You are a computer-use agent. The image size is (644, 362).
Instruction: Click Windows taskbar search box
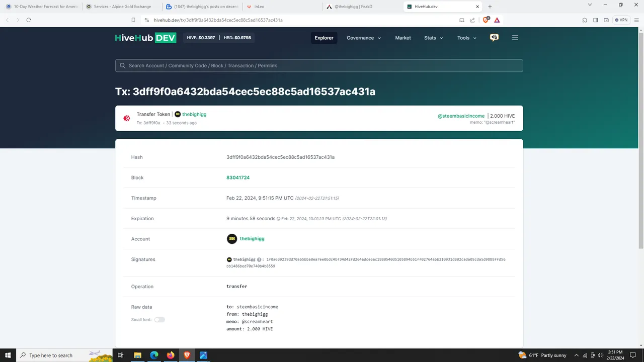click(64, 355)
